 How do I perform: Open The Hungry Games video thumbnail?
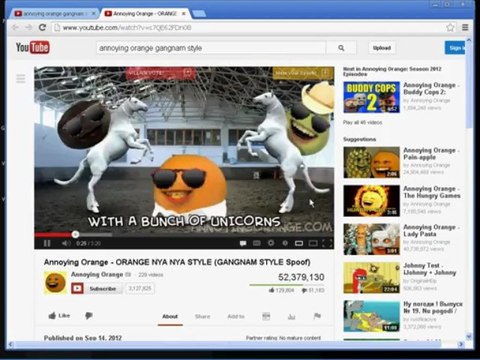coord(372,201)
